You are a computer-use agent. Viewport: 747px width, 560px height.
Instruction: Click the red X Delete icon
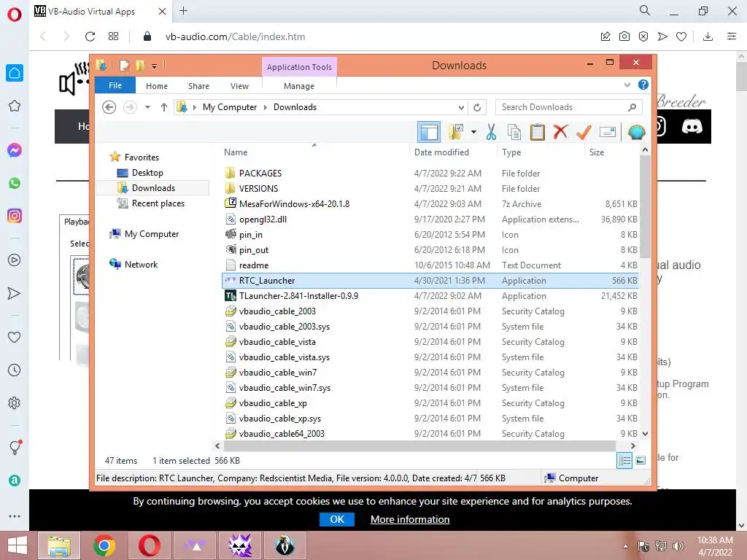(560, 132)
